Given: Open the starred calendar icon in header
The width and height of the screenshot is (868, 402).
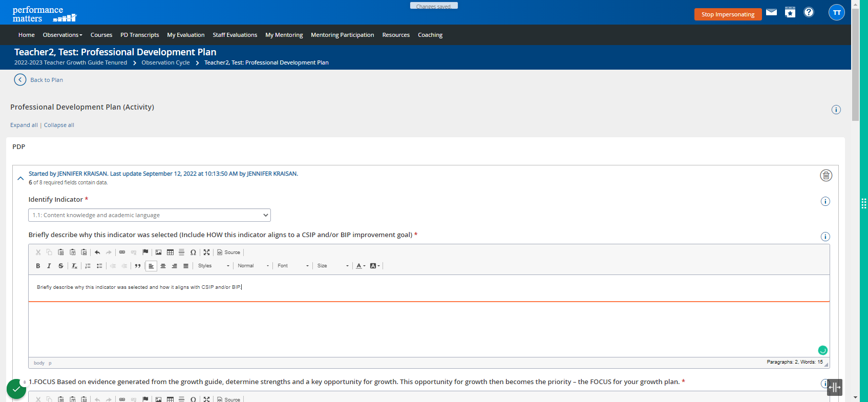Looking at the screenshot, I should pos(790,12).
